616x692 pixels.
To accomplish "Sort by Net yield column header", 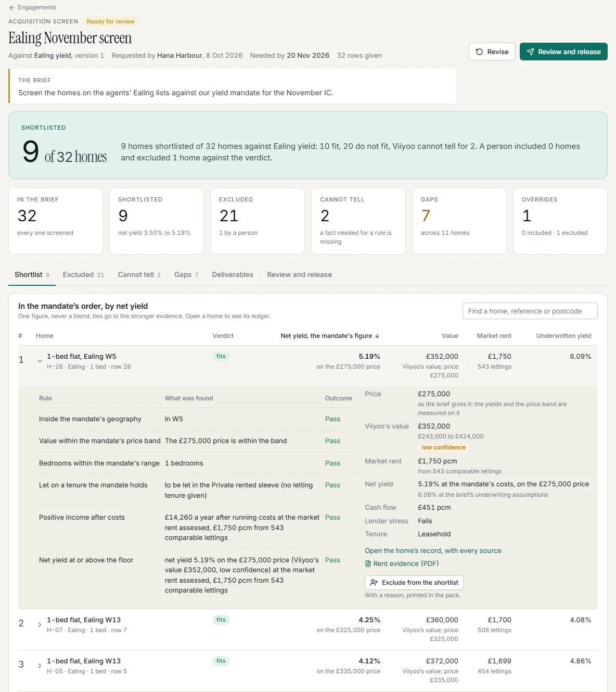I will (330, 336).
